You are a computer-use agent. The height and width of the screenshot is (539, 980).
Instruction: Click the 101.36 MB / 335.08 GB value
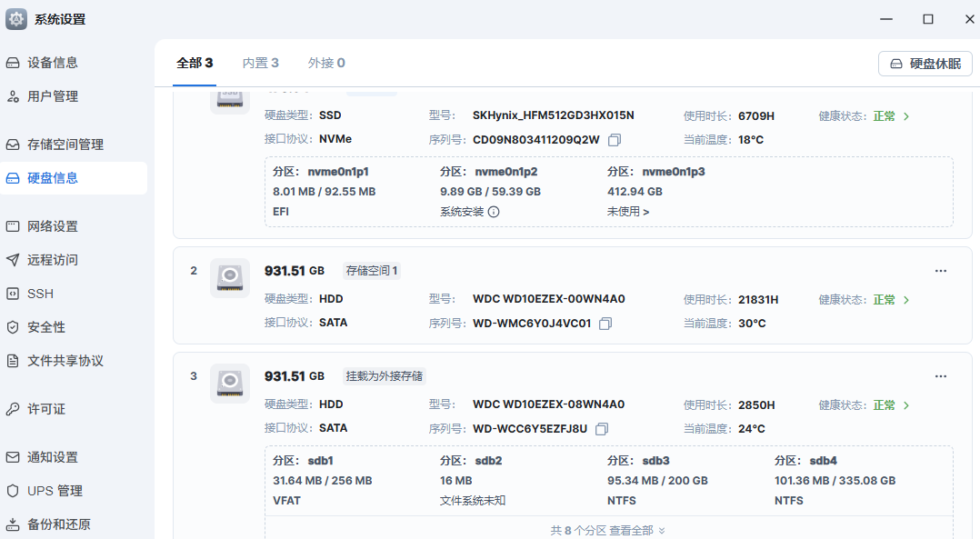[x=835, y=481]
